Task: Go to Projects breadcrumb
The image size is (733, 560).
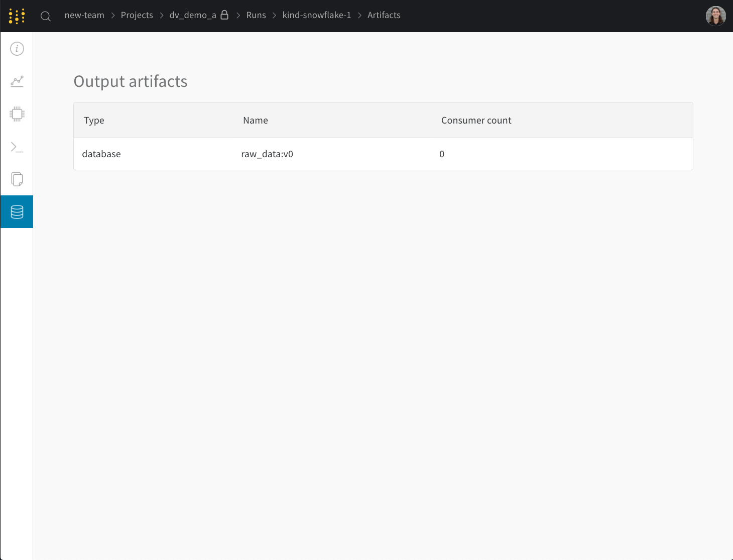Action: point(137,15)
